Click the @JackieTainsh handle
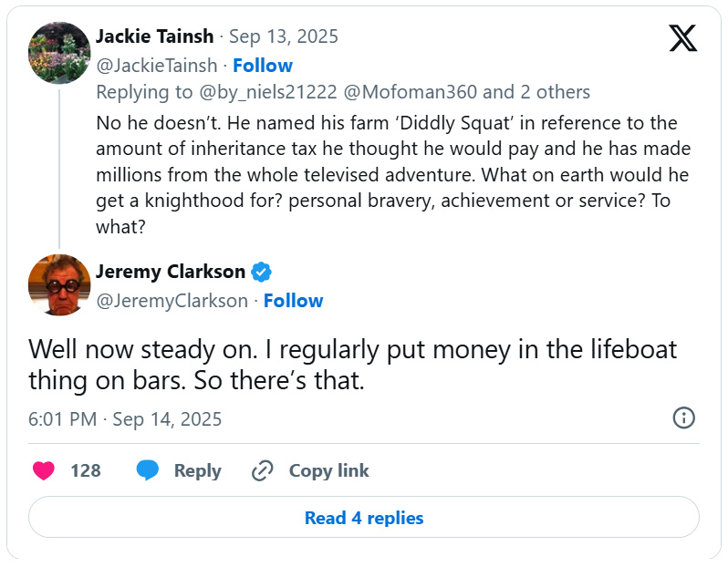728x567 pixels. [x=156, y=66]
